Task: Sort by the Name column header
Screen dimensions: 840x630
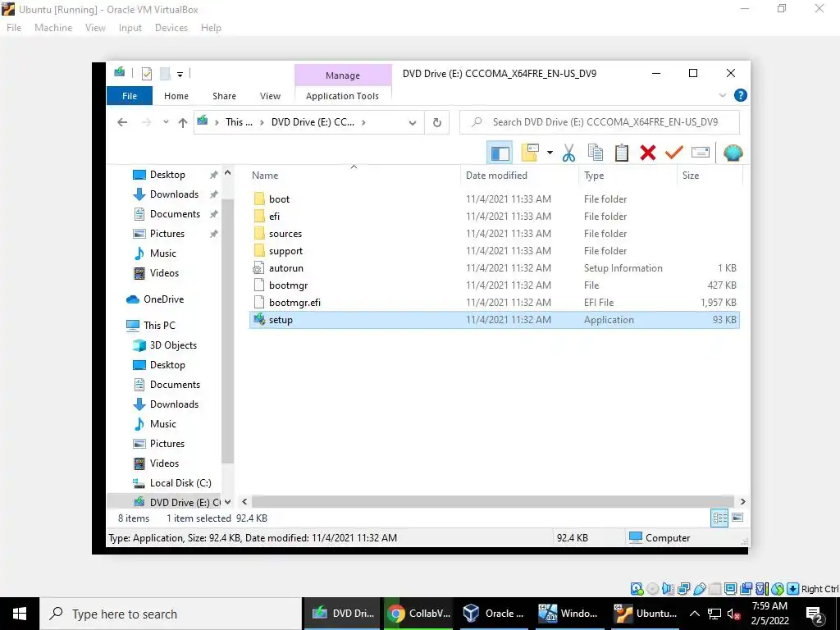Action: point(354,176)
